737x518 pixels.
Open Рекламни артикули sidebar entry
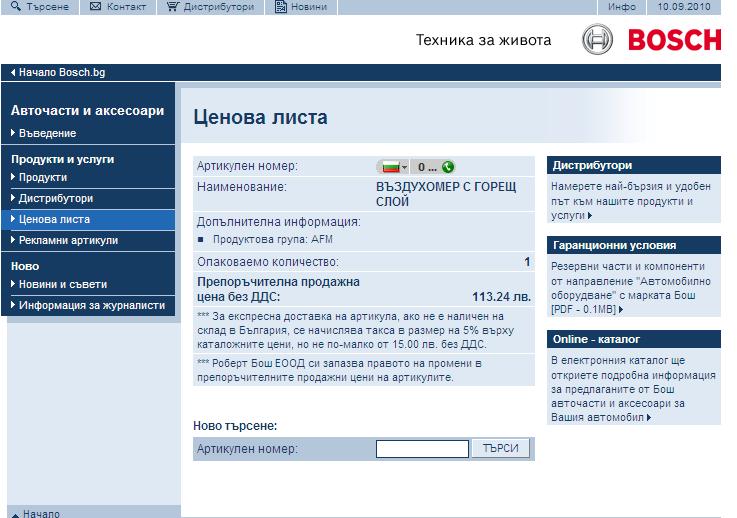tap(68, 240)
